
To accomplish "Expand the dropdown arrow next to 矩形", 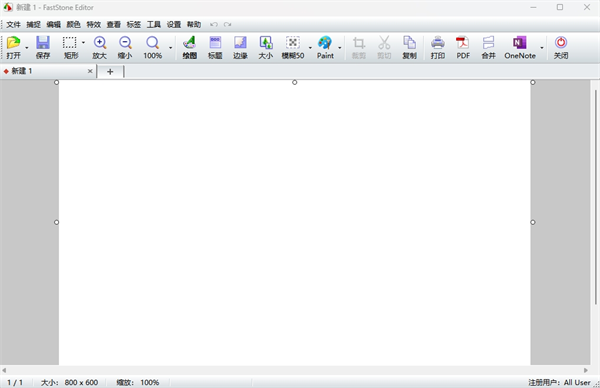I will (83, 42).
